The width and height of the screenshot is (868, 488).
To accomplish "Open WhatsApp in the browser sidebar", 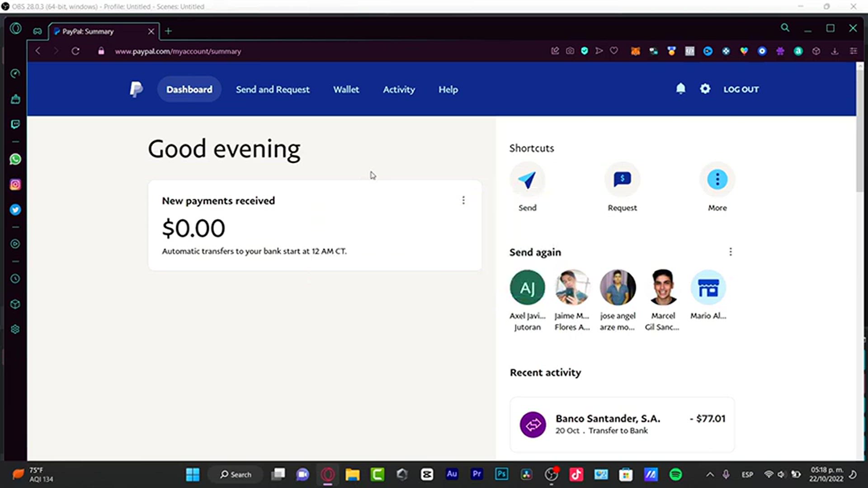I will [x=15, y=159].
